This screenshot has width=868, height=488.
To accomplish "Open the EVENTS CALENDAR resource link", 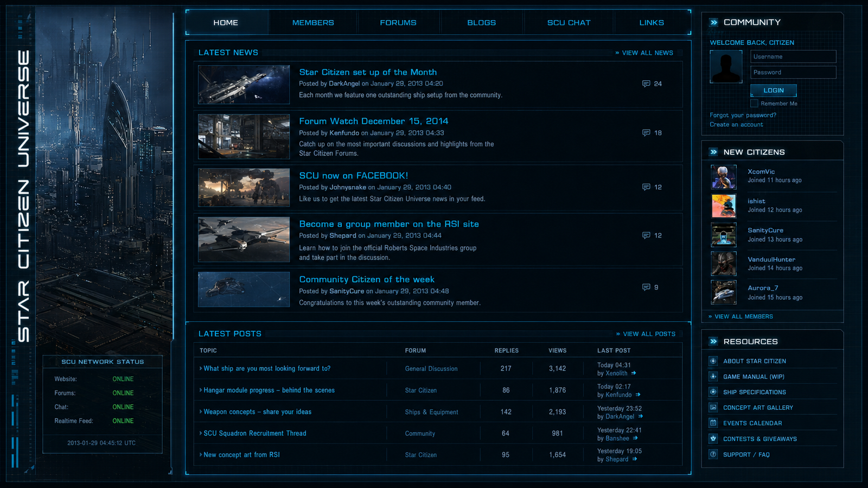I will (752, 423).
